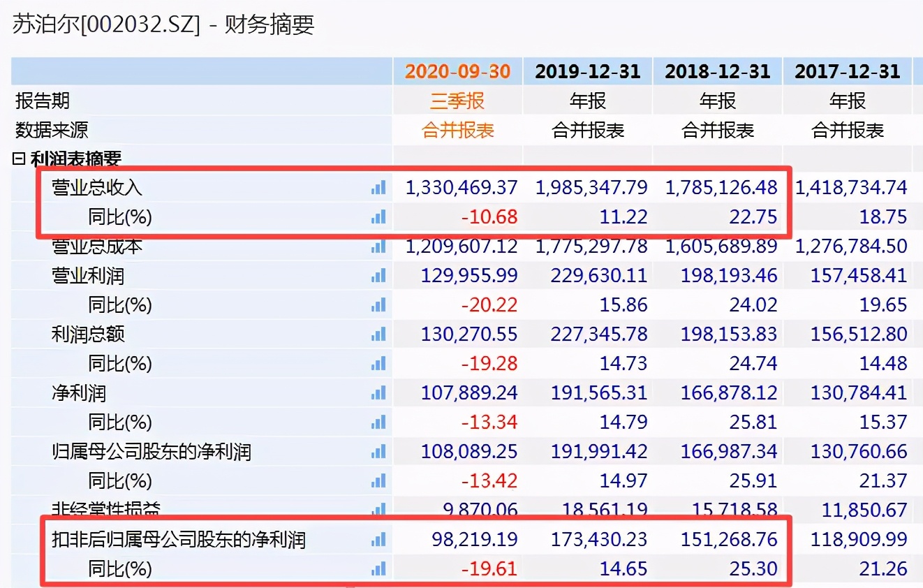Click 年报 under the 2019-12-31 column
The height and width of the screenshot is (588, 923).
(588, 101)
